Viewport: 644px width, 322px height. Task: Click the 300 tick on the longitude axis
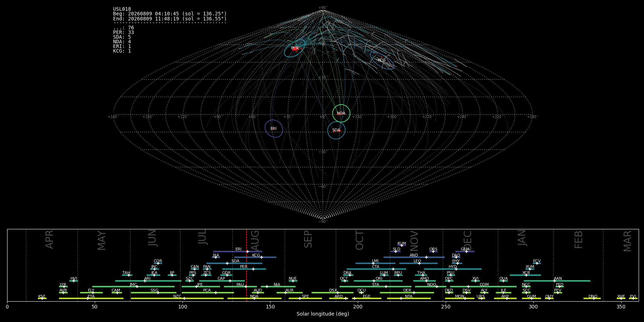pyautogui.click(x=533, y=307)
